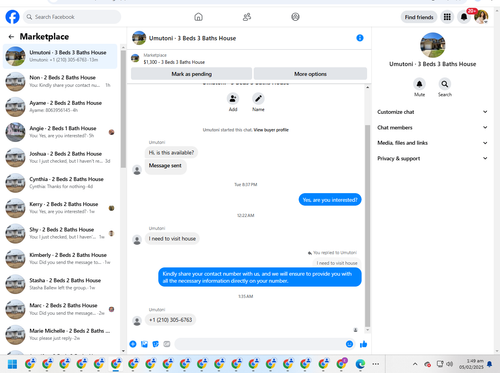
Task: Go back using Marketplace back arrow
Action: pyautogui.click(x=11, y=37)
